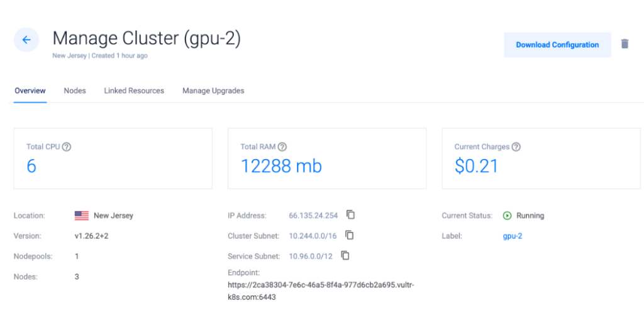Screen dimensions: 644x320
Task: Click the cluster endpoint URL
Action: tap(321, 291)
